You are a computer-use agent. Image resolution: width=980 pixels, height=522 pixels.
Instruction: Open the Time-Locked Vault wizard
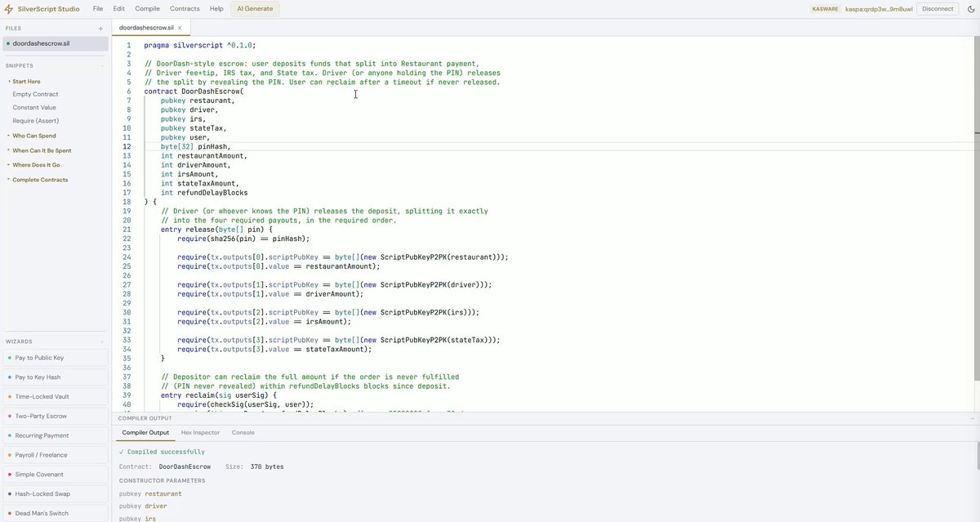(x=54, y=397)
